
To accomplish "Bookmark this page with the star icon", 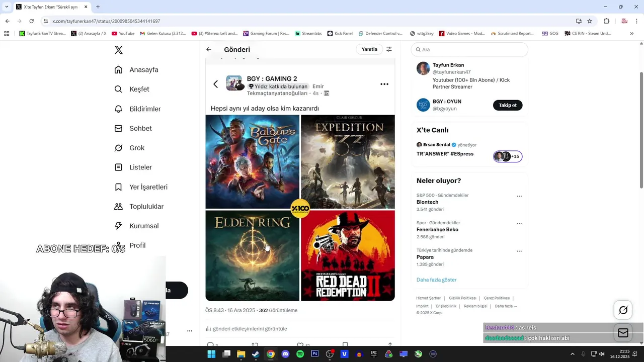I will tap(590, 21).
